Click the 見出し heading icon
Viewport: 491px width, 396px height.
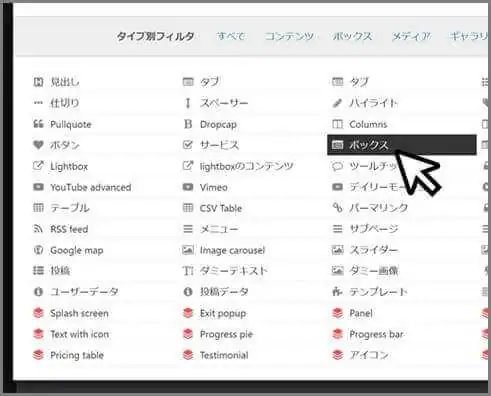point(38,82)
